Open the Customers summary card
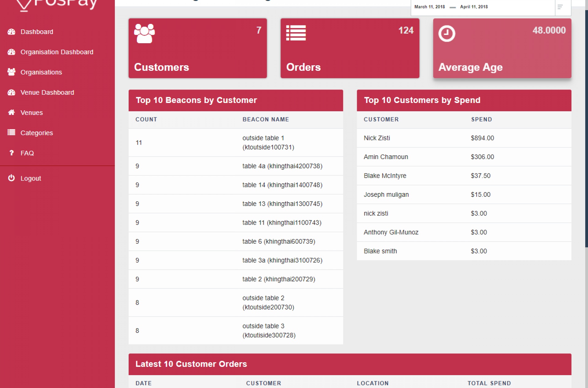This screenshot has height=388, width=588. (198, 48)
